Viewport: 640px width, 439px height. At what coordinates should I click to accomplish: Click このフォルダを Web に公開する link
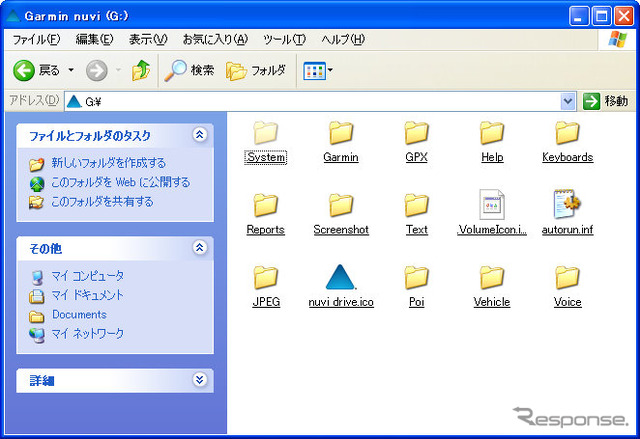pyautogui.click(x=121, y=182)
